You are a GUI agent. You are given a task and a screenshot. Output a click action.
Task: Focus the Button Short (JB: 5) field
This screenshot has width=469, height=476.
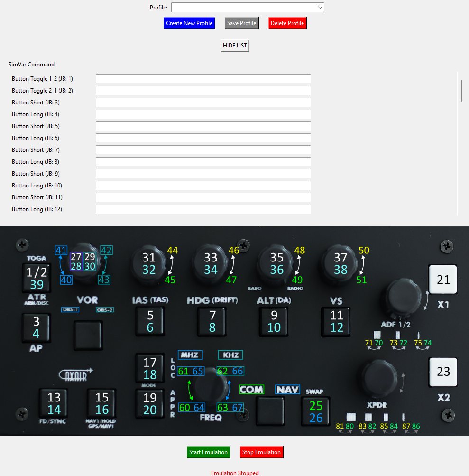(203, 126)
